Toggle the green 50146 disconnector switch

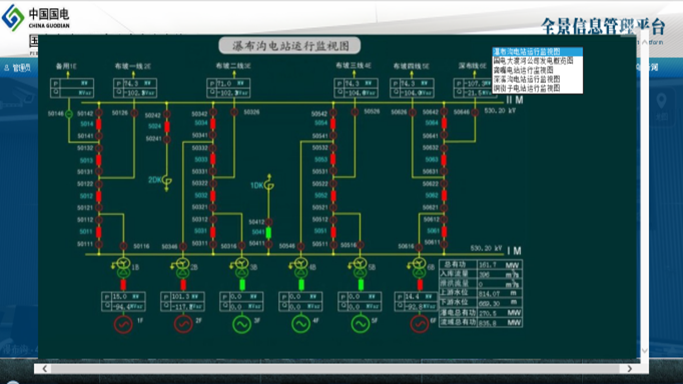pos(68,114)
